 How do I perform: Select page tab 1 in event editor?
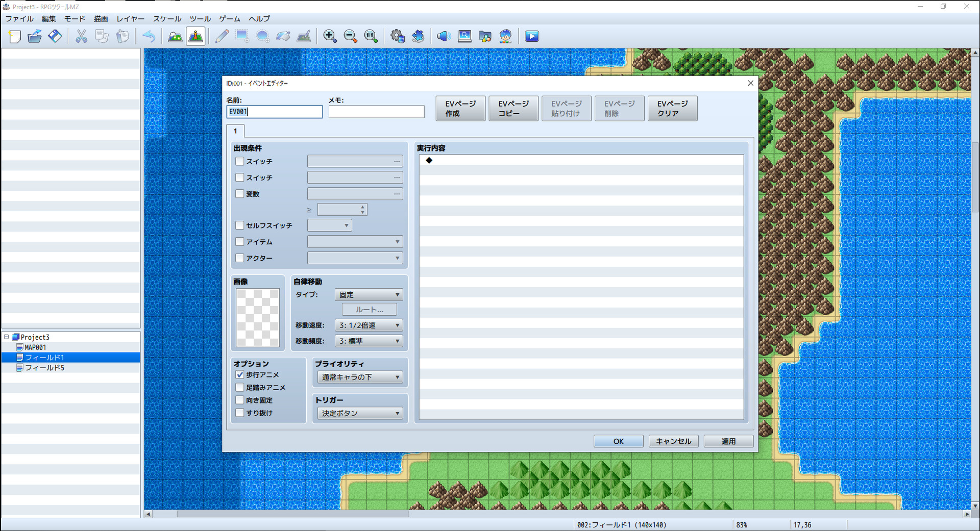pos(235,131)
